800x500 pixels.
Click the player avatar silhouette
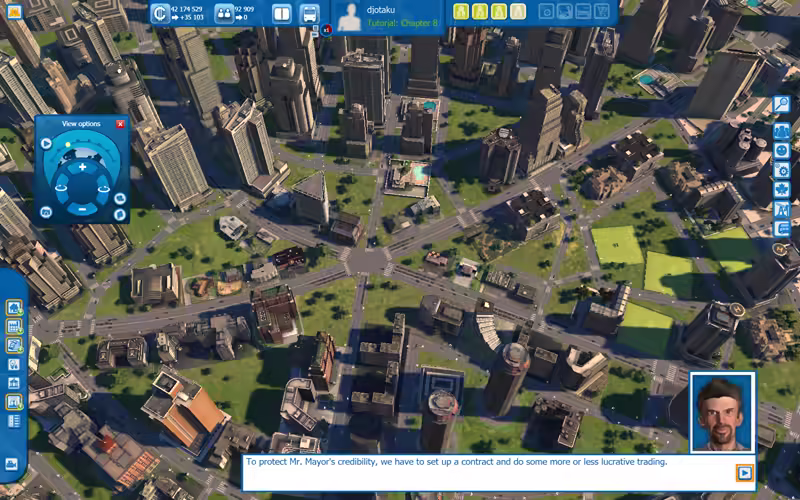tap(349, 17)
